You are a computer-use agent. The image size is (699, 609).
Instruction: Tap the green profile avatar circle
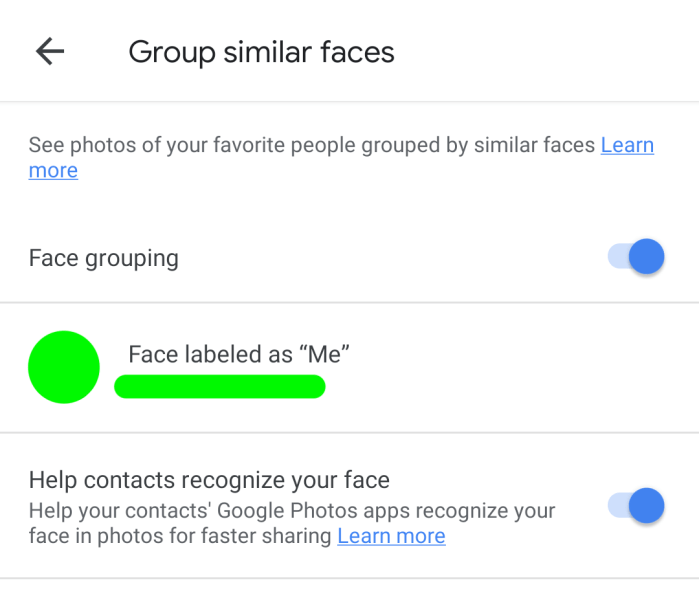pos(64,368)
